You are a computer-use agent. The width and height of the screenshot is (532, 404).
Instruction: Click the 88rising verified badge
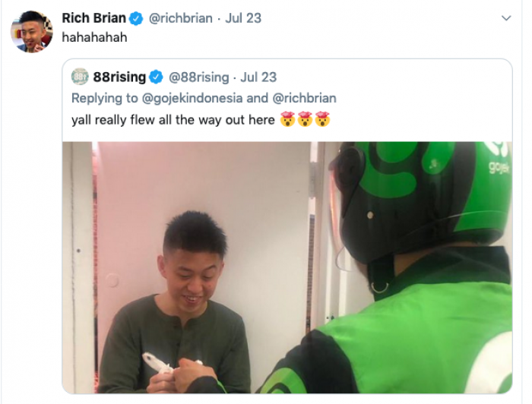[x=157, y=77]
